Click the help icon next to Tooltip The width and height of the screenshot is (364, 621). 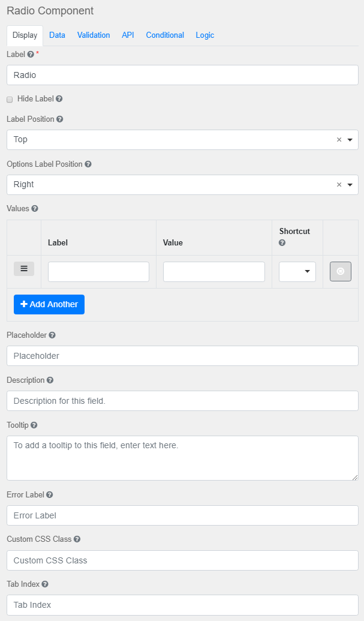pos(34,425)
